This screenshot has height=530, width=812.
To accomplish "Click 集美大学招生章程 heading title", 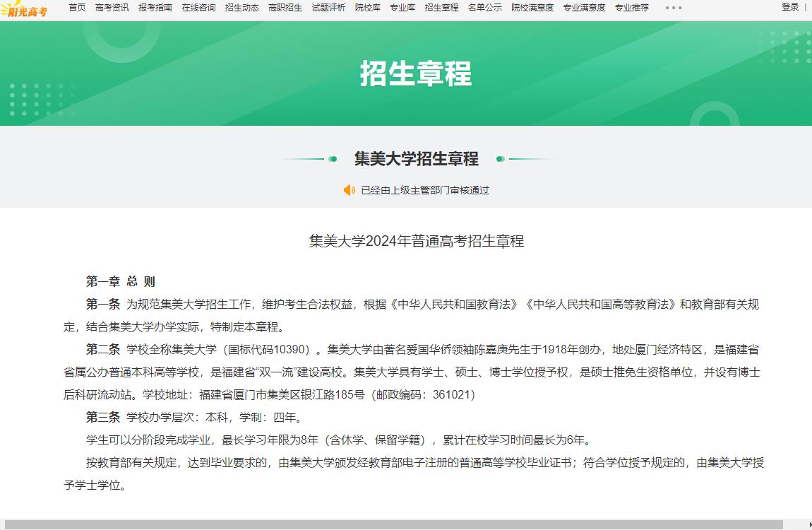I will 416,159.
